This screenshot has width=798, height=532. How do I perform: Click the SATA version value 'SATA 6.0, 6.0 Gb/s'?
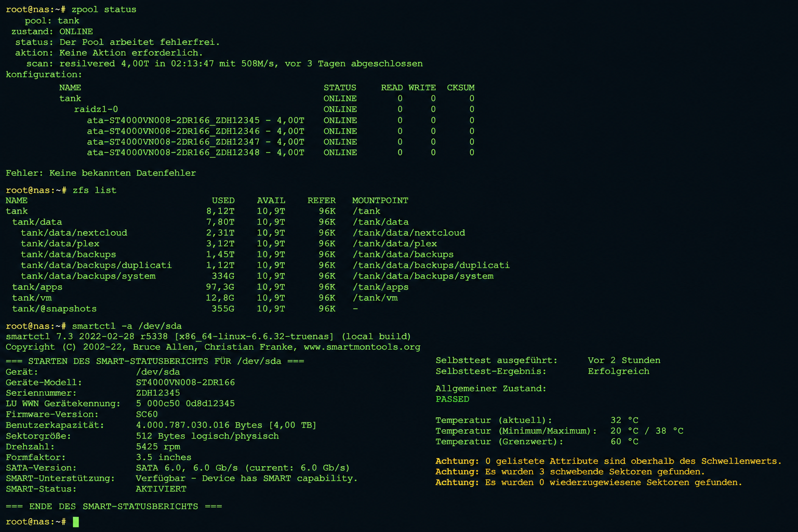coord(187,468)
